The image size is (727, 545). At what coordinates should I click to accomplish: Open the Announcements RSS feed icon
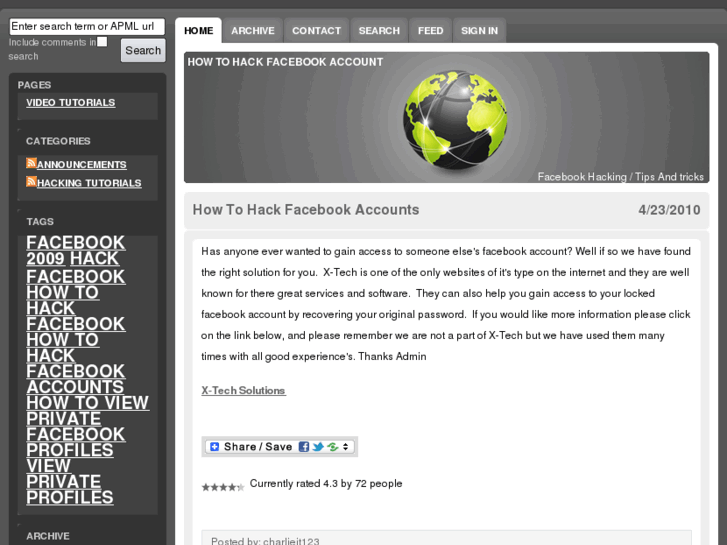31,163
